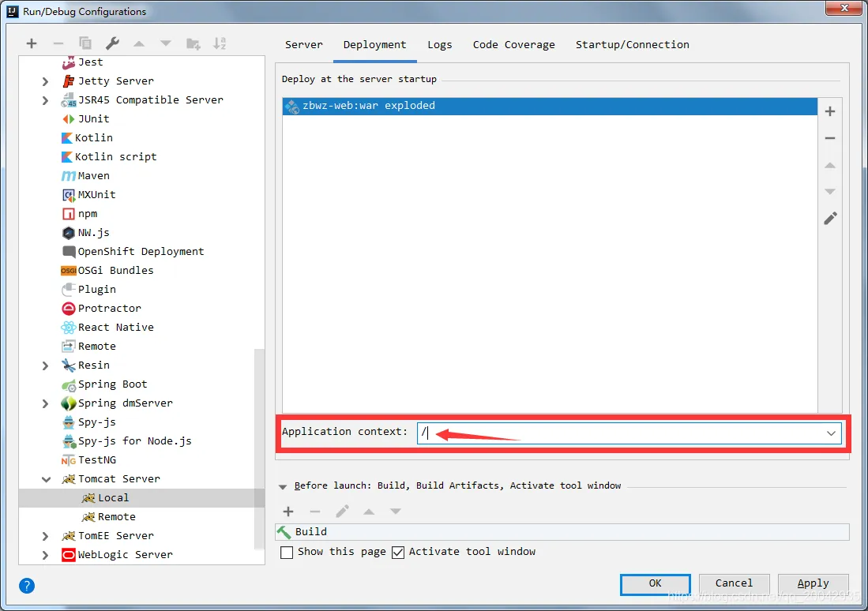Select Spy-js for Node.js item
Image resolution: width=868 pixels, height=611 pixels.
[134, 441]
